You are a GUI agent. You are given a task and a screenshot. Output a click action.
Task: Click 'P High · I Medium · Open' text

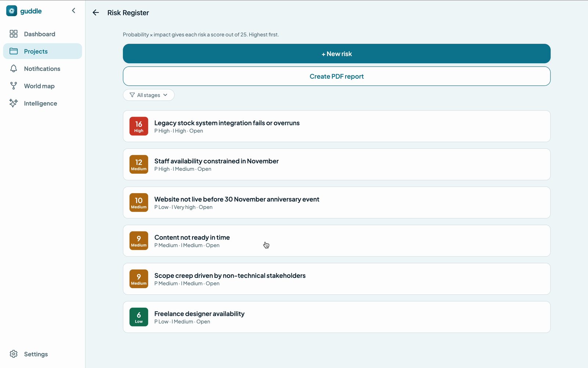pos(183,169)
